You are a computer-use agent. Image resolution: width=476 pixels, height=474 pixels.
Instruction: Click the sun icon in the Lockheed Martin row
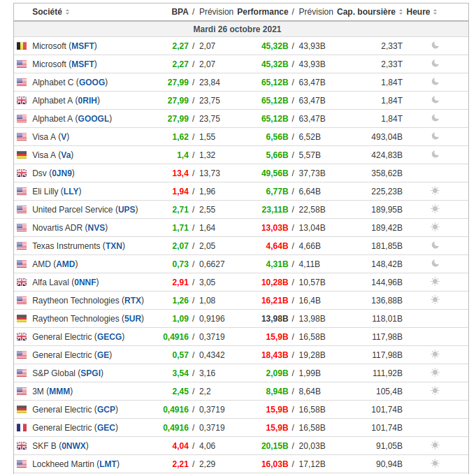pos(435,464)
